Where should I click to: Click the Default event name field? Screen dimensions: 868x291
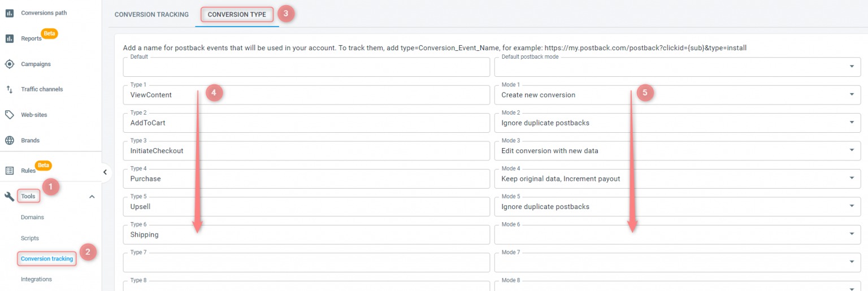point(306,67)
